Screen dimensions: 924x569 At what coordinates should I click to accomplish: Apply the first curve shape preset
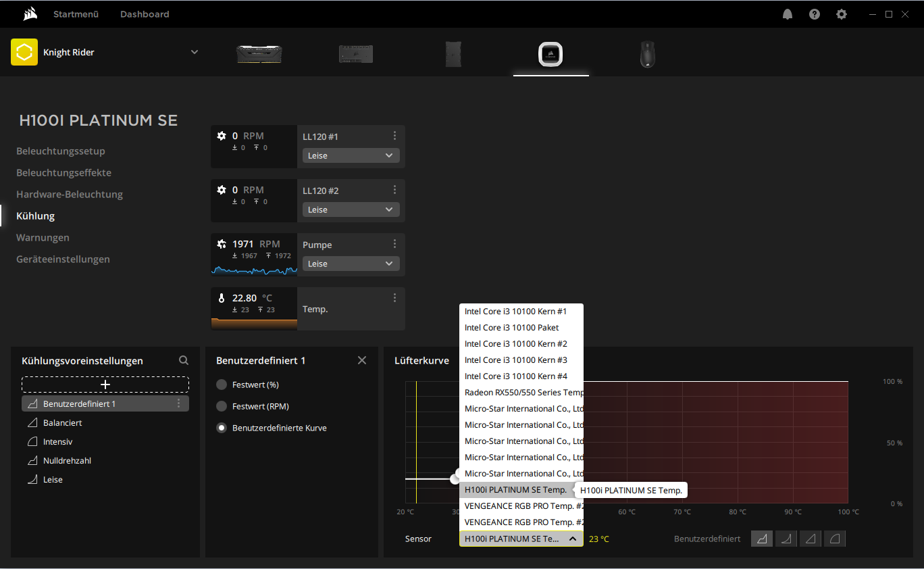[x=762, y=539]
